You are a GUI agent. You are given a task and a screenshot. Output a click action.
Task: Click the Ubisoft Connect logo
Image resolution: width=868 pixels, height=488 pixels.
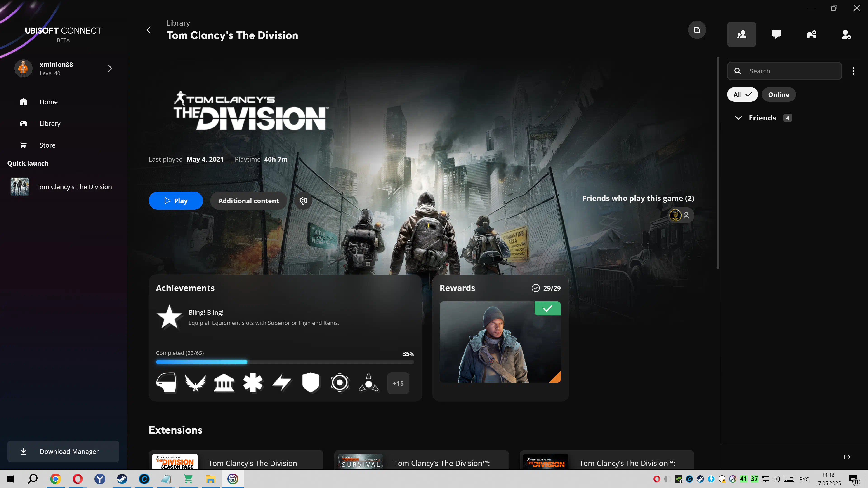63,34
